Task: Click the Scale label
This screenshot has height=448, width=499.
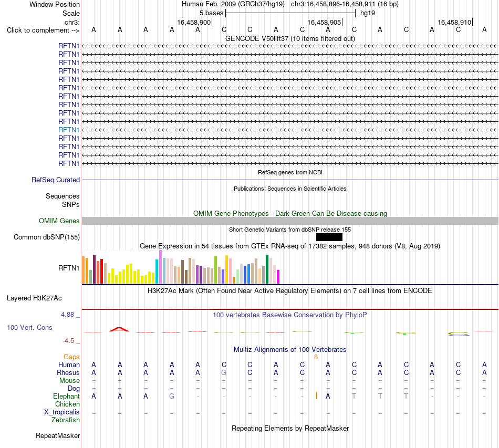Action: pos(71,13)
